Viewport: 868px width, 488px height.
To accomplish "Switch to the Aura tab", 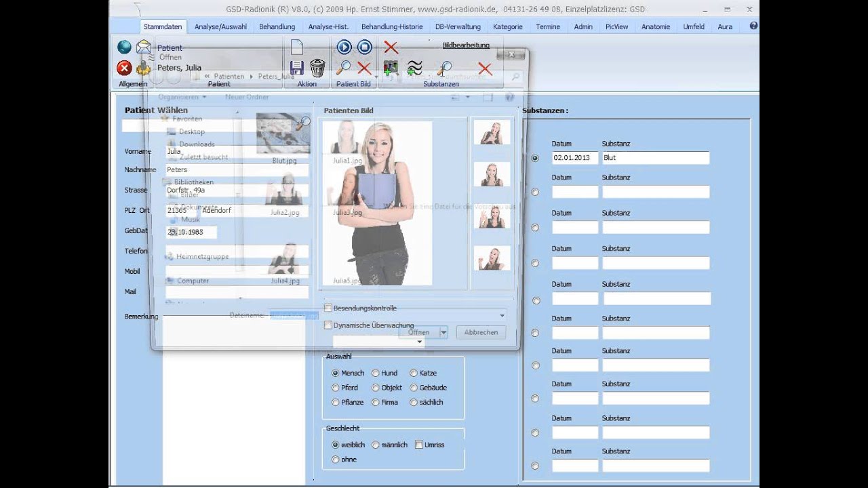I will coord(725,26).
